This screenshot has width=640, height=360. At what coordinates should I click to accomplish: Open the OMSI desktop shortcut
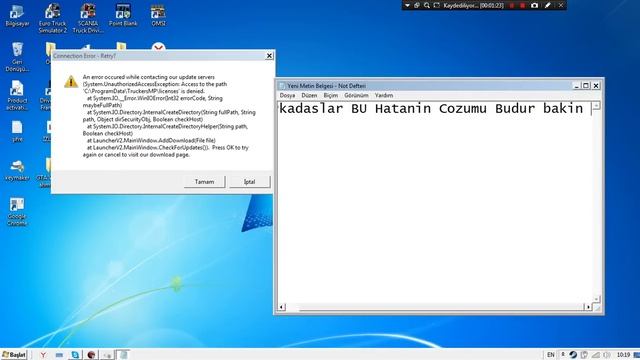pos(158,16)
